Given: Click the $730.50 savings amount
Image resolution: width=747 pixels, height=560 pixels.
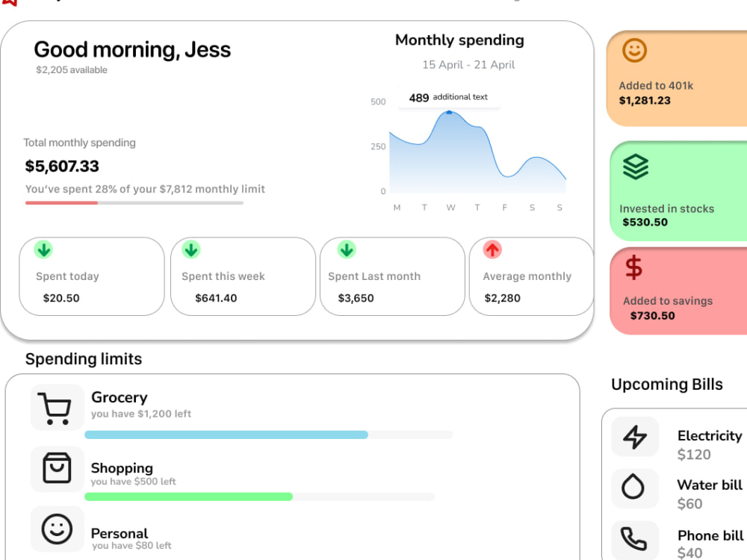Looking at the screenshot, I should click(652, 316).
